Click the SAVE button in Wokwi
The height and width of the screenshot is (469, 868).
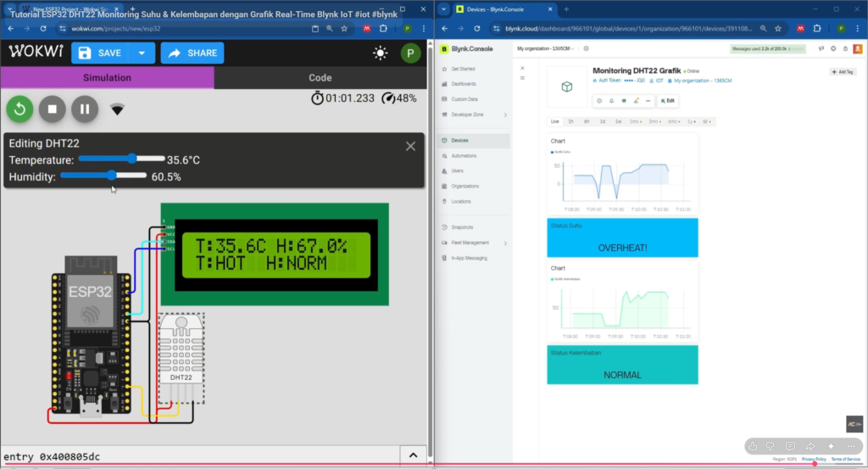pyautogui.click(x=100, y=53)
